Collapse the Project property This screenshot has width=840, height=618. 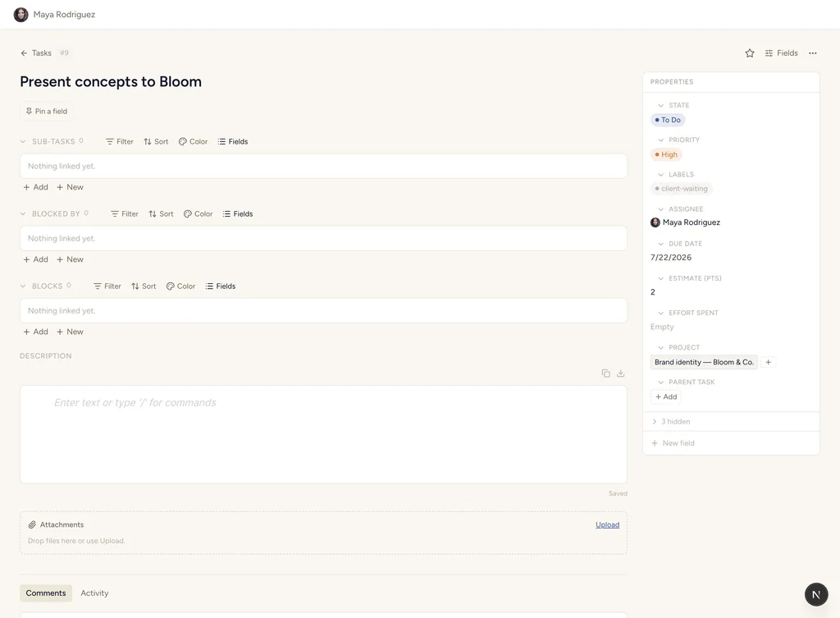[x=660, y=347]
